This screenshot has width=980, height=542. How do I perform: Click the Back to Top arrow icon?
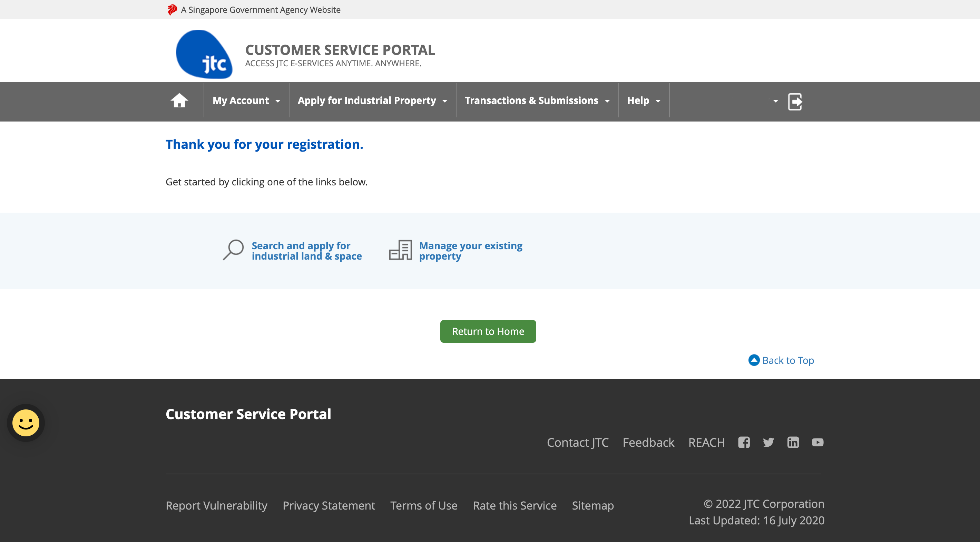coord(754,360)
